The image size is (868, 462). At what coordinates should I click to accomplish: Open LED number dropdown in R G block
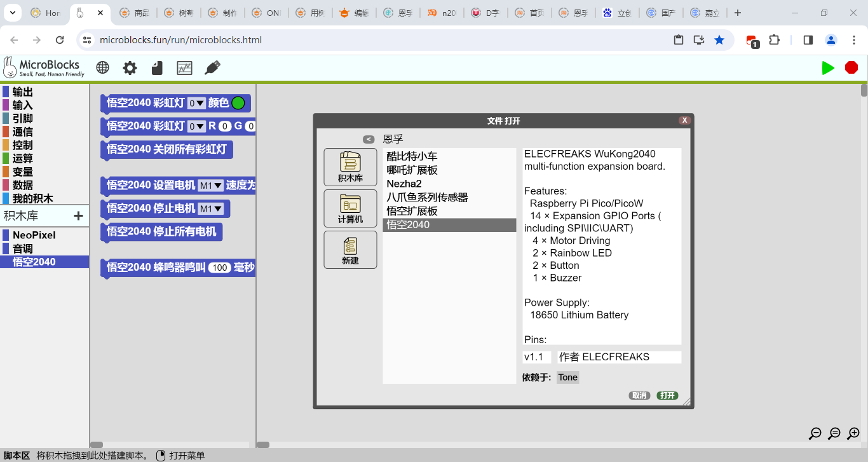[197, 126]
